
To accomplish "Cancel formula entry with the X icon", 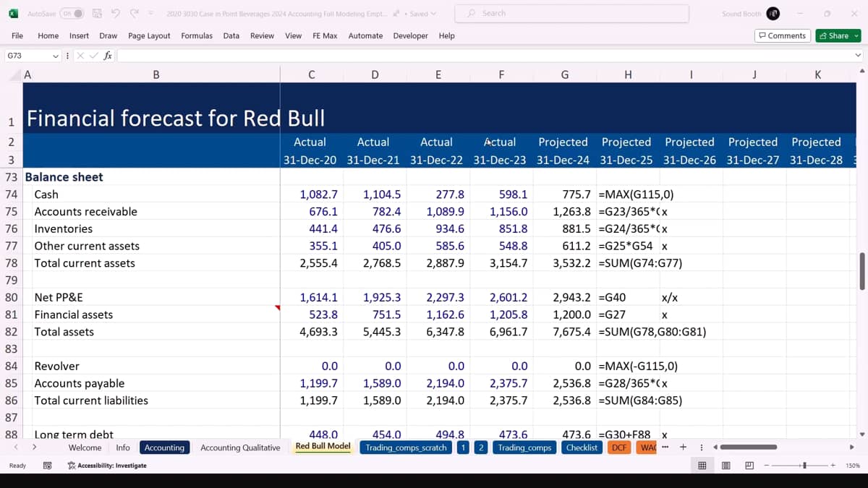I will point(81,56).
